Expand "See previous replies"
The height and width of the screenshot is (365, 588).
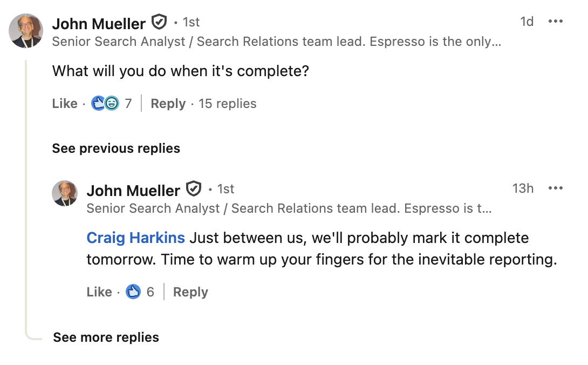pos(116,148)
